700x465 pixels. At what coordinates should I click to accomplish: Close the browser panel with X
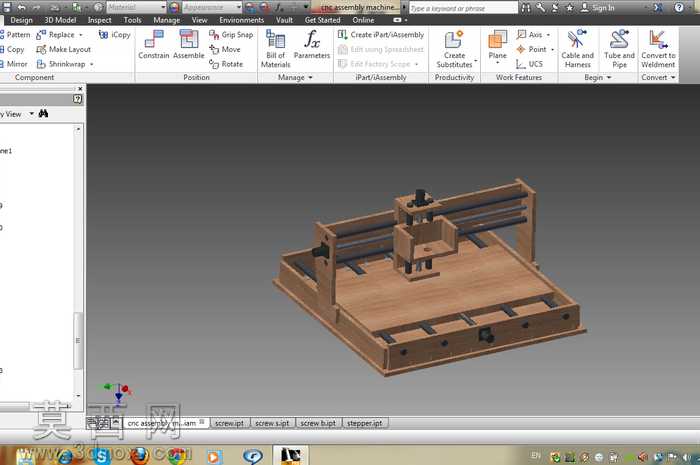point(80,88)
